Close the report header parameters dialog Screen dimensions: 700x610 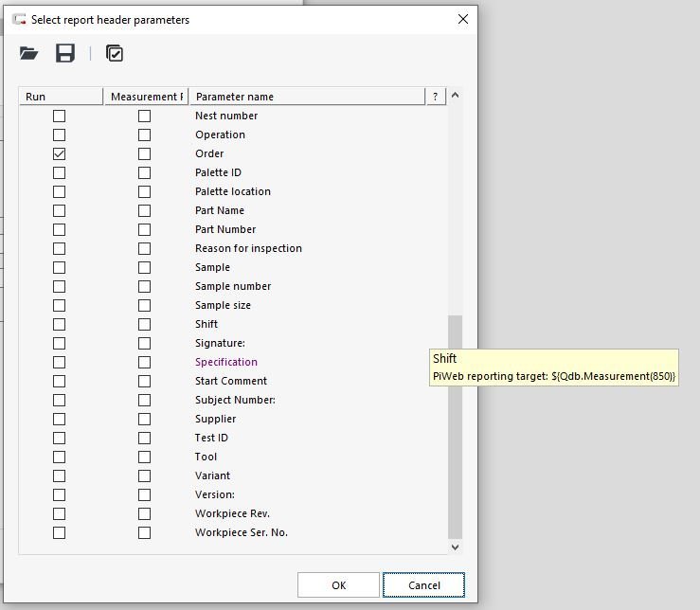coord(462,19)
